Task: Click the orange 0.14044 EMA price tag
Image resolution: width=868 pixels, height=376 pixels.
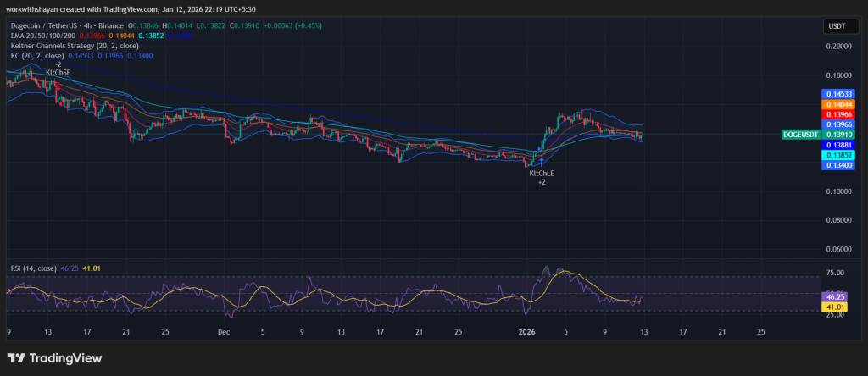Action: 837,103
